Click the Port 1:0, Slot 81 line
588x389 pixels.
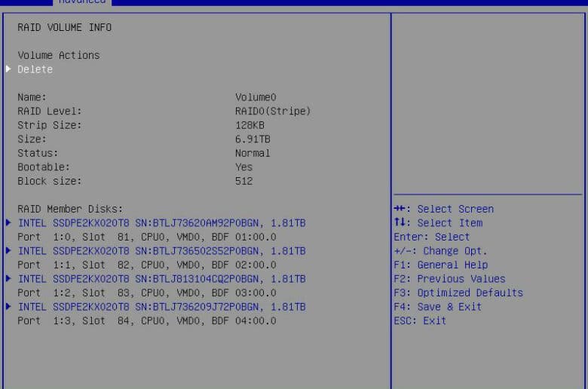147,237
